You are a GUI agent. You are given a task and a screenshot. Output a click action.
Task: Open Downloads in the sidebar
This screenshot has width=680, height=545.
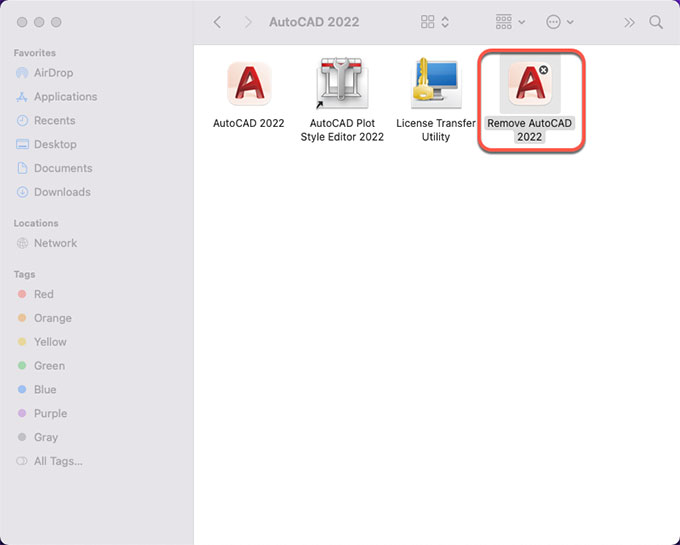click(x=53, y=192)
